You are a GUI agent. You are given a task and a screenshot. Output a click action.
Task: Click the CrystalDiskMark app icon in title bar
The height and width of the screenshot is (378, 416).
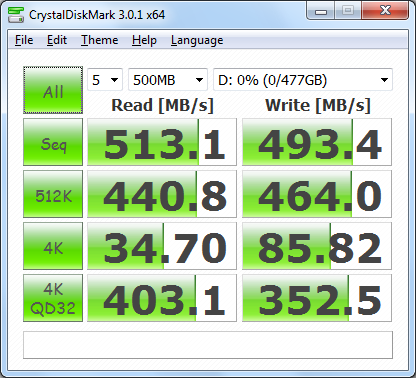(x=16, y=15)
